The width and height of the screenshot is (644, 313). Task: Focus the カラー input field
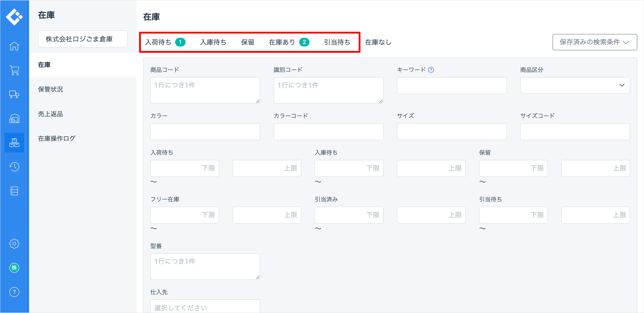click(205, 131)
